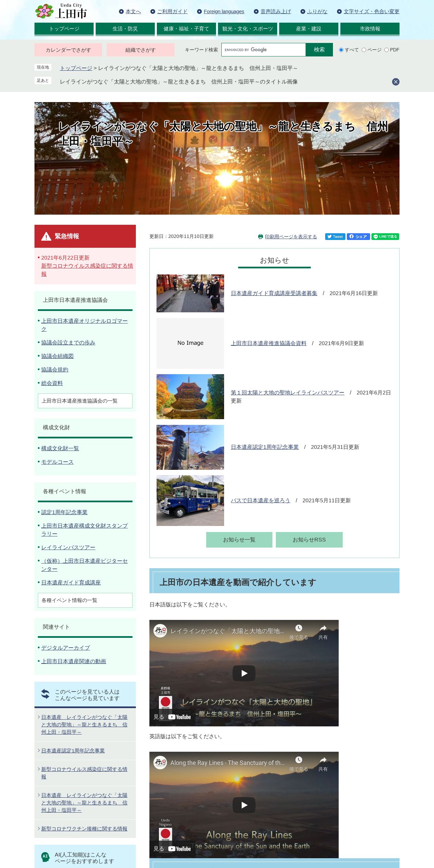Play the Along the Ray Lines video

[x=244, y=805]
